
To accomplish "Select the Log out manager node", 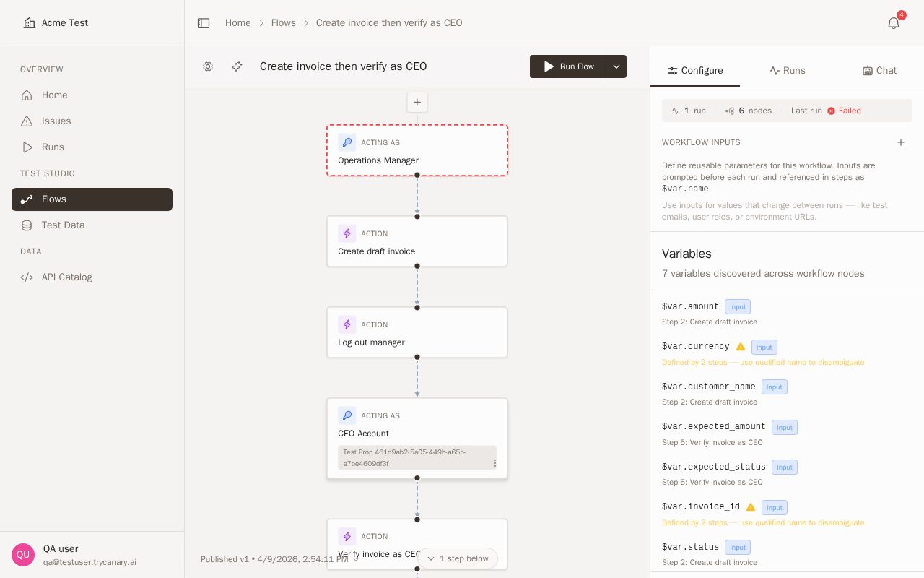I will point(417,332).
